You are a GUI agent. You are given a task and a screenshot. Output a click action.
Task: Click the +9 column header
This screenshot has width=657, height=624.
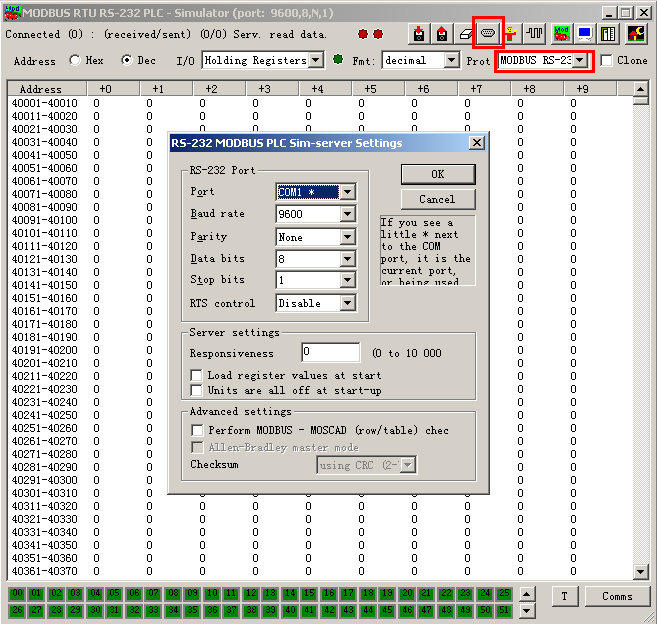point(590,89)
